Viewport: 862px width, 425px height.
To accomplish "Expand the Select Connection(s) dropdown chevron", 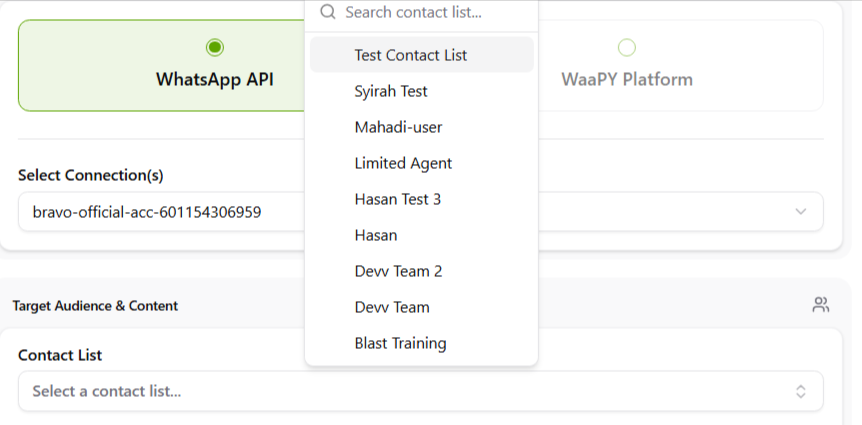I will [800, 212].
